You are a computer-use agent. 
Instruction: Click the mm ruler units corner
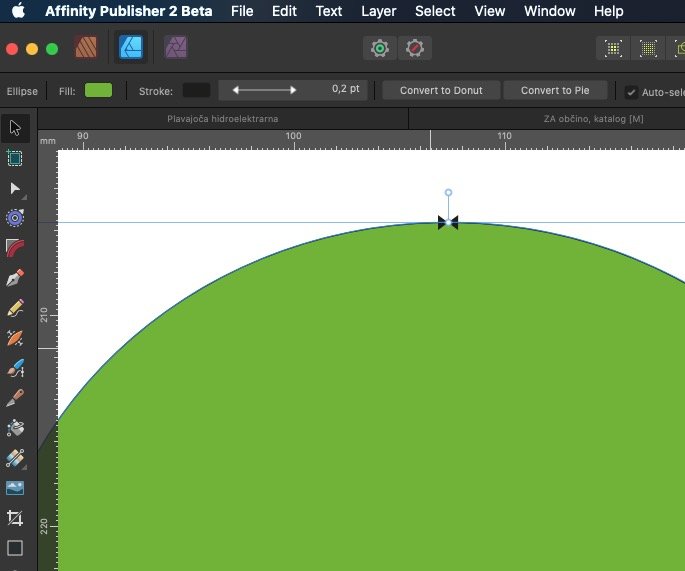point(48,141)
